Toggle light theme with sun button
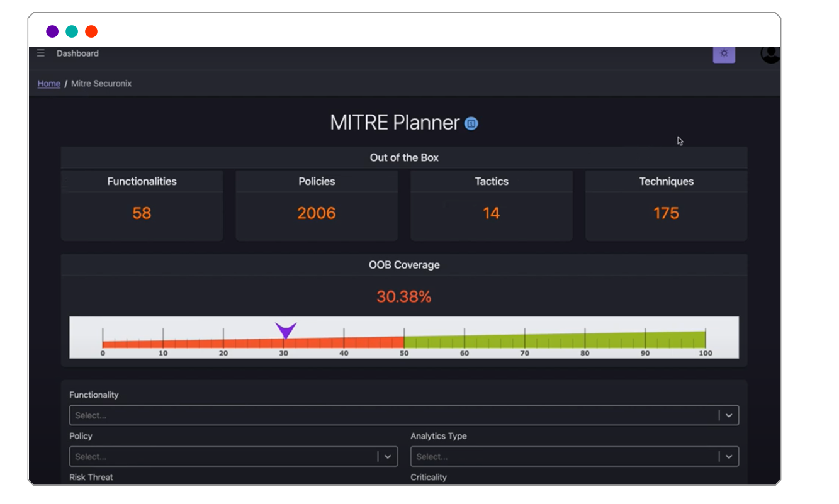Viewport: 839px width, 504px height. pos(724,53)
